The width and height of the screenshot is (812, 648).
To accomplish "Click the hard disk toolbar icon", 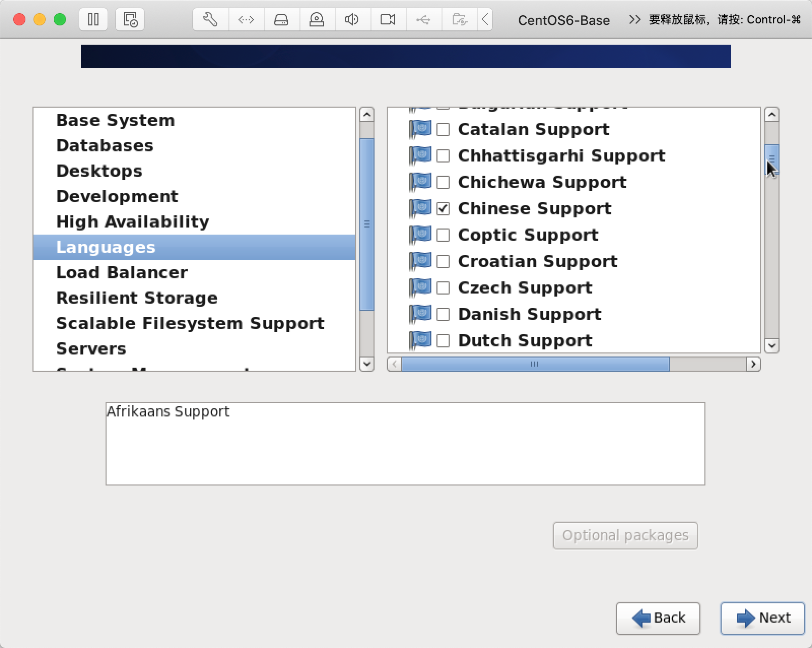I will click(281, 20).
